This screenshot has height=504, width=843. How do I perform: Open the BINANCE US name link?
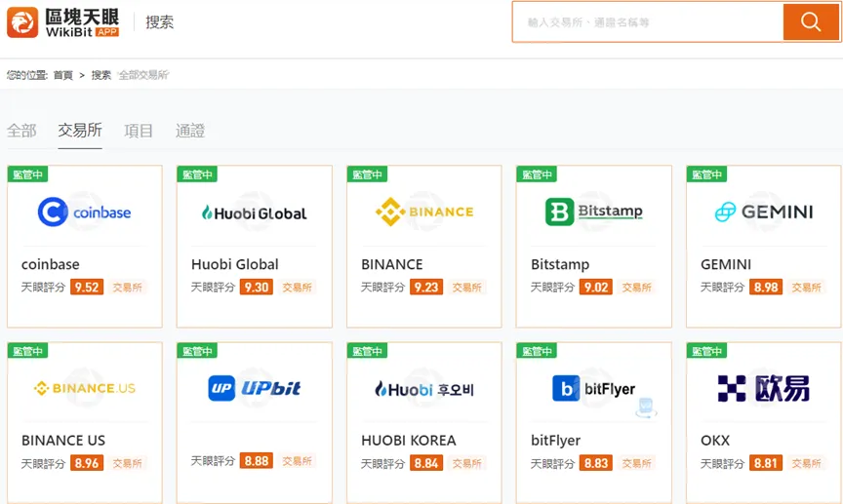[63, 441]
